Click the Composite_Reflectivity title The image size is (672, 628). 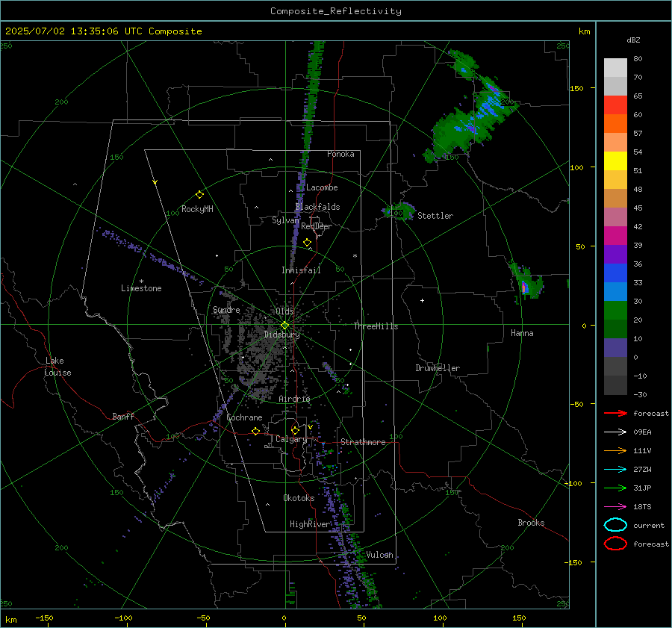[335, 11]
